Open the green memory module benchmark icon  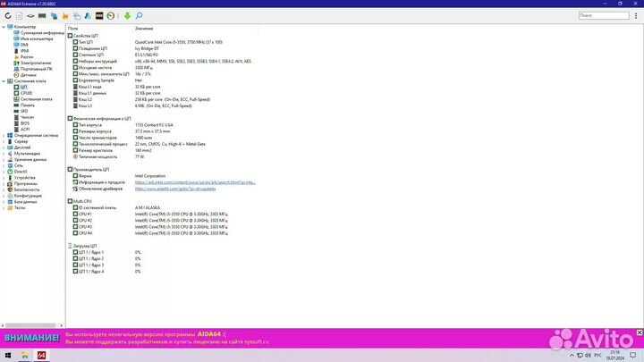42,15
